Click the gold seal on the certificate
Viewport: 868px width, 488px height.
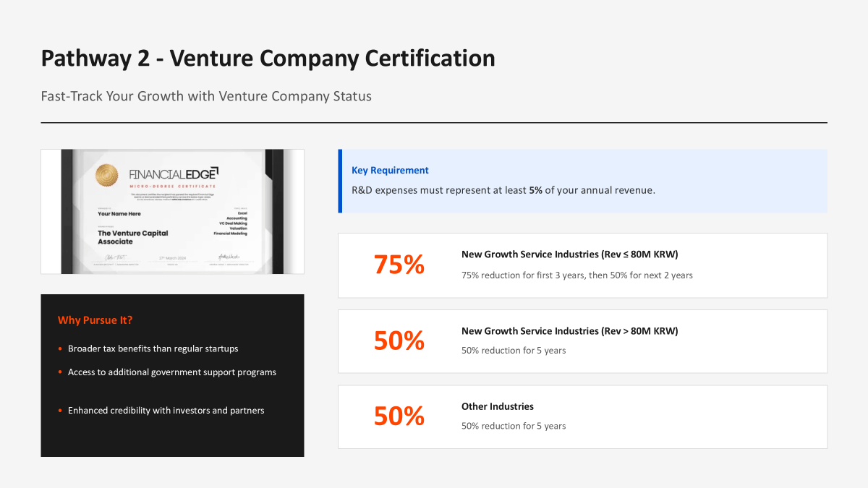[106, 174]
